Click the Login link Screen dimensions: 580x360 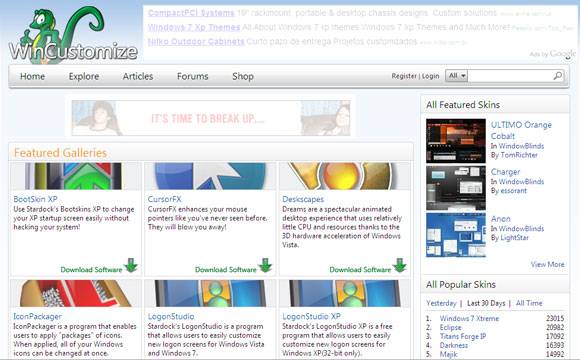431,76
